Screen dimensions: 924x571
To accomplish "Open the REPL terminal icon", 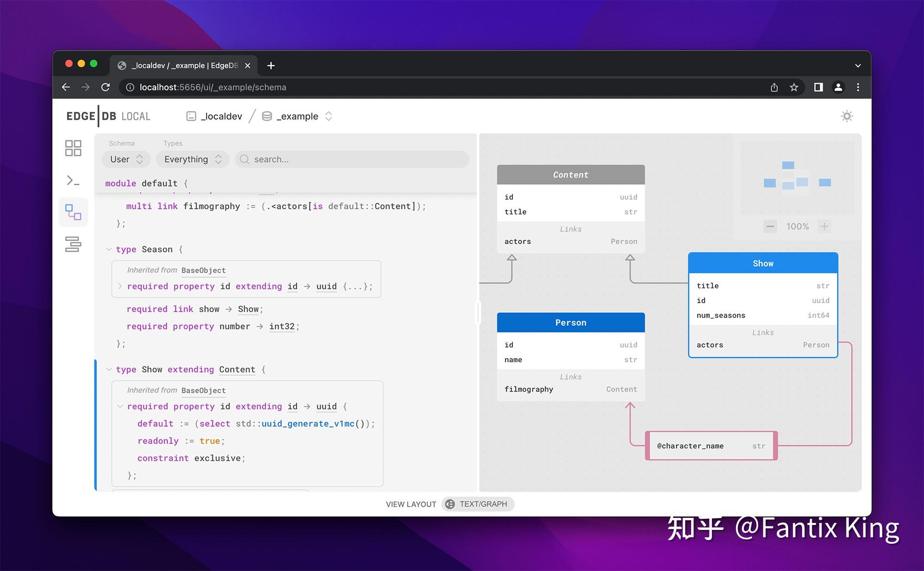I will tap(73, 181).
